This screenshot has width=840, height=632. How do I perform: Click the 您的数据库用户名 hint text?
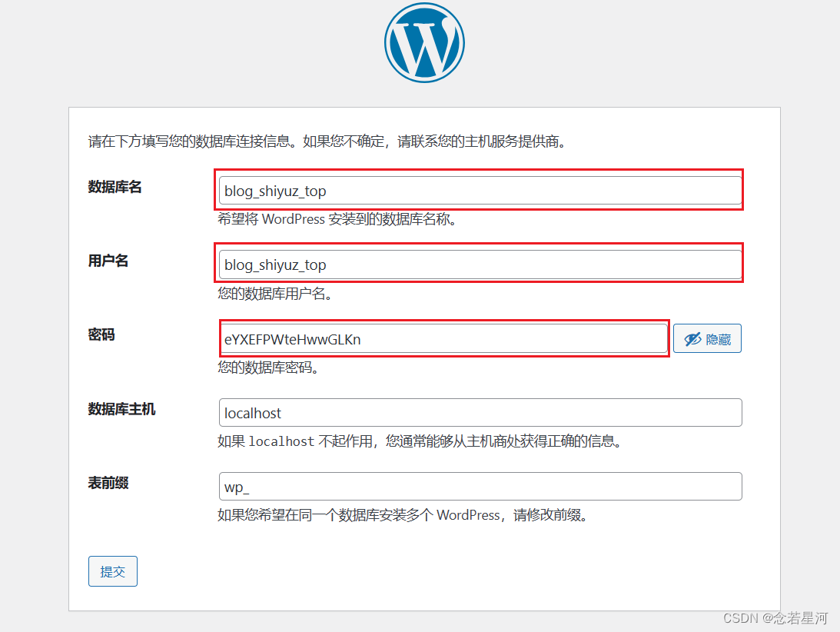point(274,294)
